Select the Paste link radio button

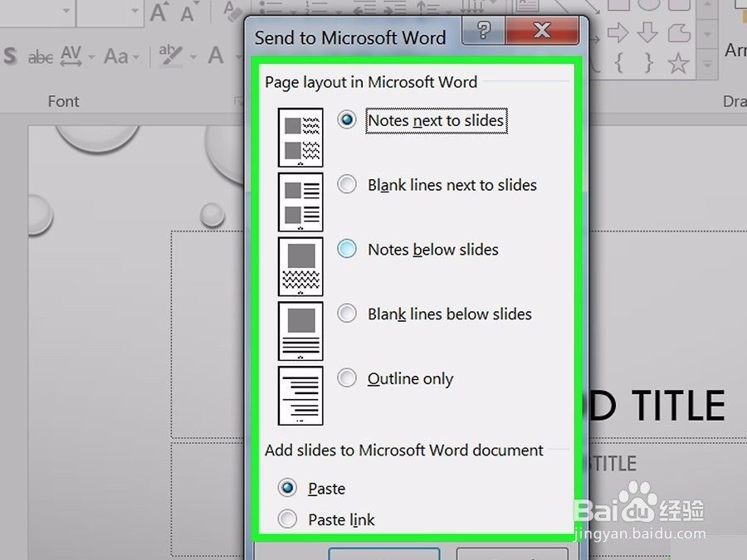coord(287,519)
